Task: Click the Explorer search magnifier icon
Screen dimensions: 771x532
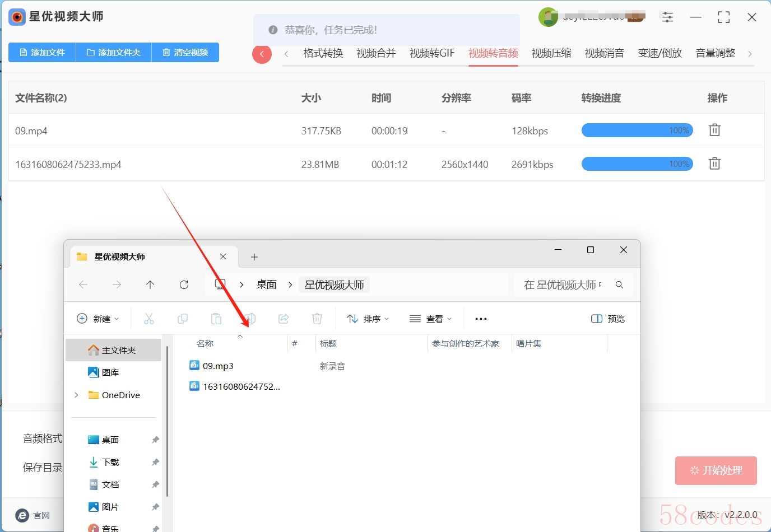Action: pyautogui.click(x=619, y=284)
